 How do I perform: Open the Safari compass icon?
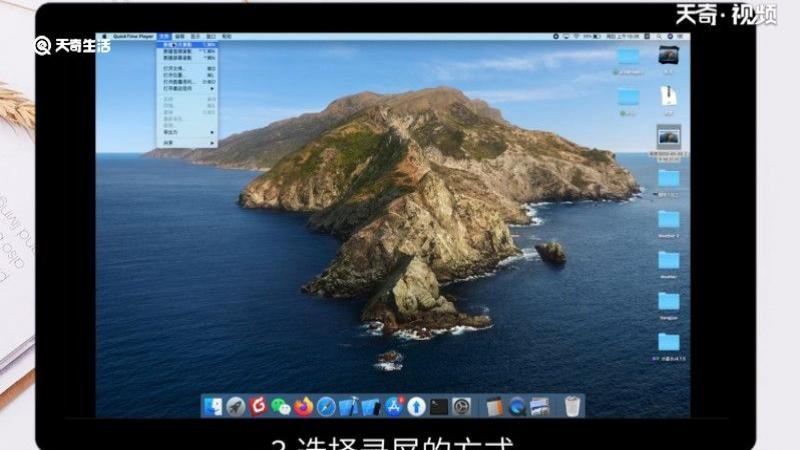tap(326, 407)
